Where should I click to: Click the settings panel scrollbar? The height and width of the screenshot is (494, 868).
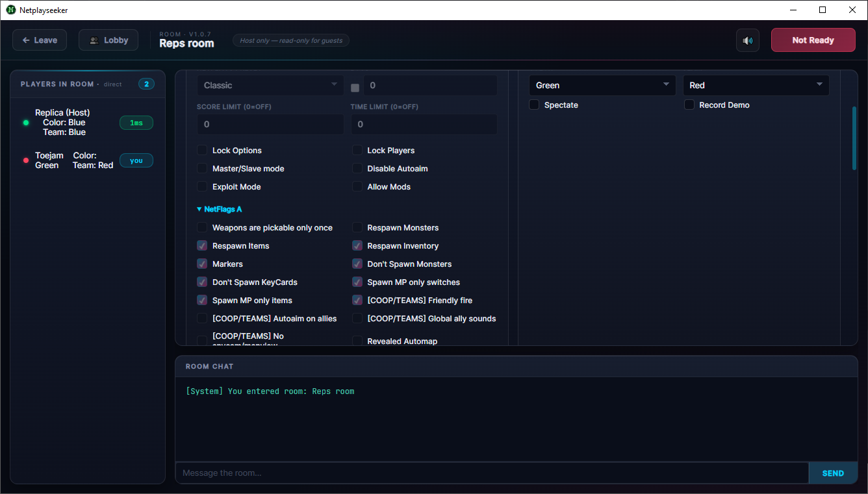coord(854,138)
